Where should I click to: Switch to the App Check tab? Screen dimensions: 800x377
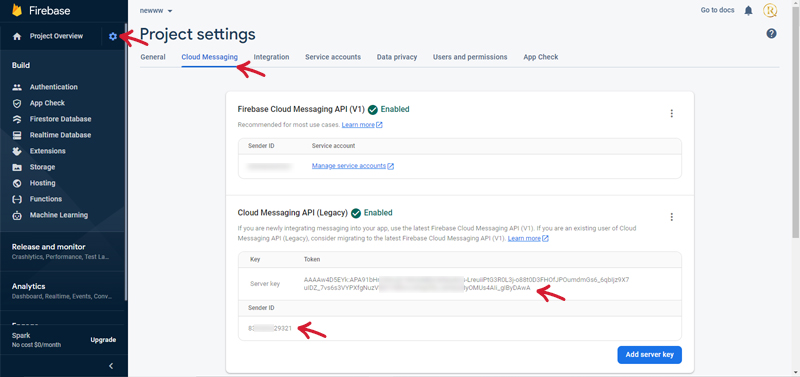[541, 57]
